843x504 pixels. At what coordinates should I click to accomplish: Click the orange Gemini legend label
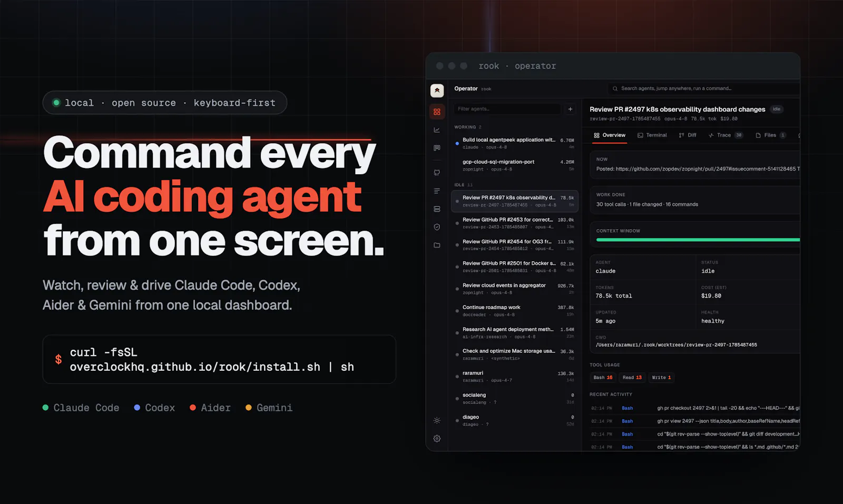pos(275,408)
